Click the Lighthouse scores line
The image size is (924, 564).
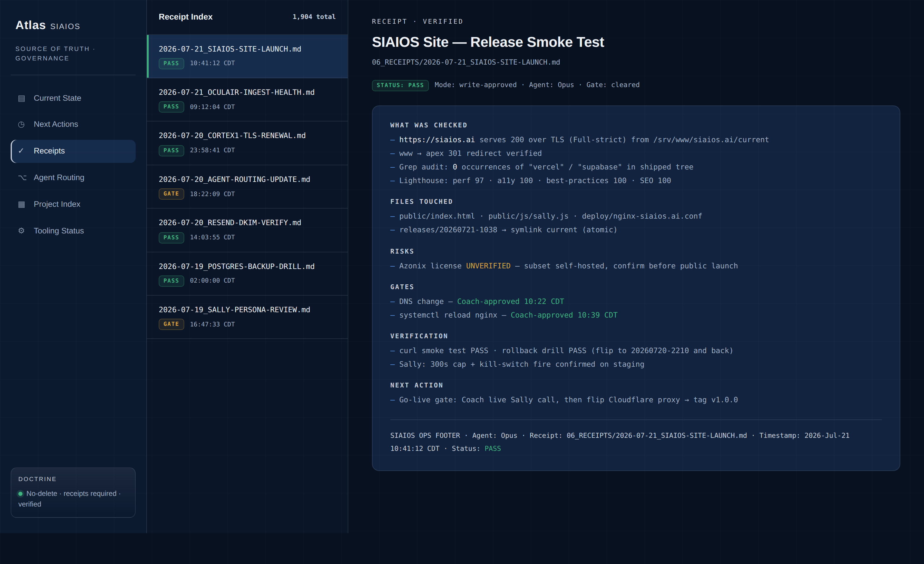(x=531, y=181)
